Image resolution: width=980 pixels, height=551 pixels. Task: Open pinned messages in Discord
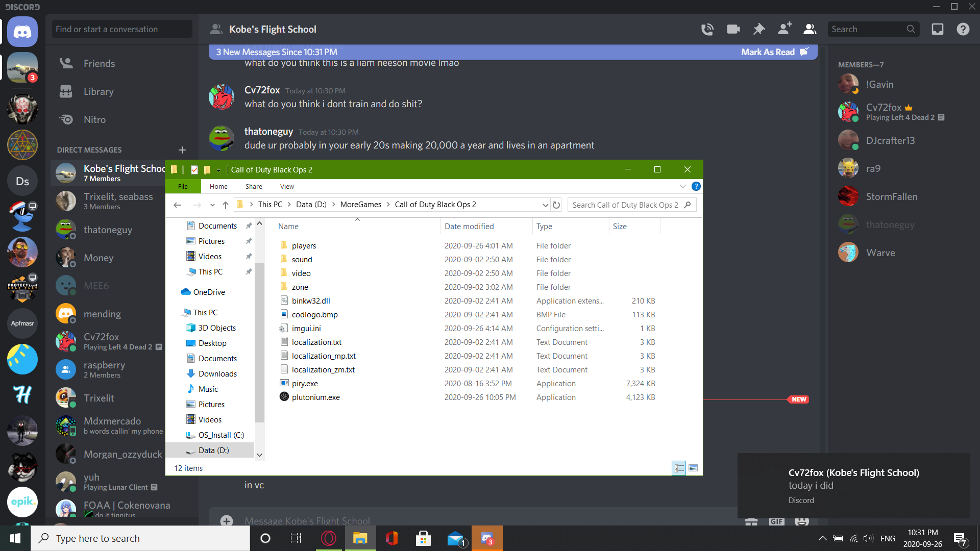pyautogui.click(x=759, y=29)
